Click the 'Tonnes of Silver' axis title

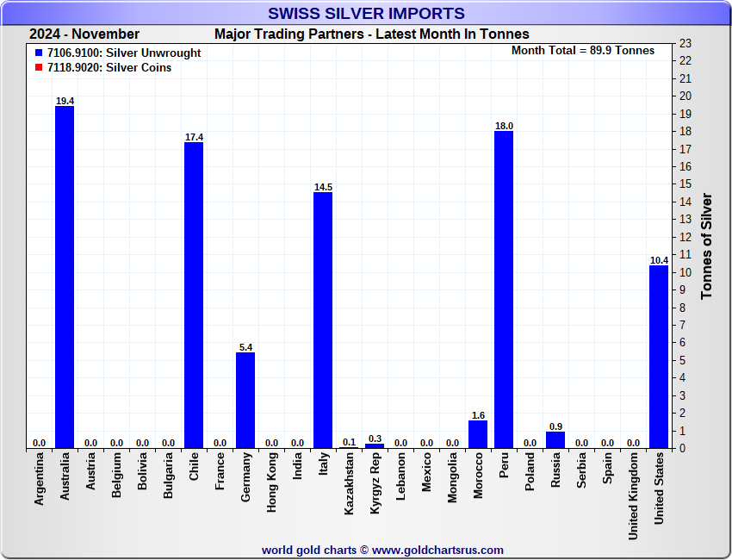(x=706, y=246)
